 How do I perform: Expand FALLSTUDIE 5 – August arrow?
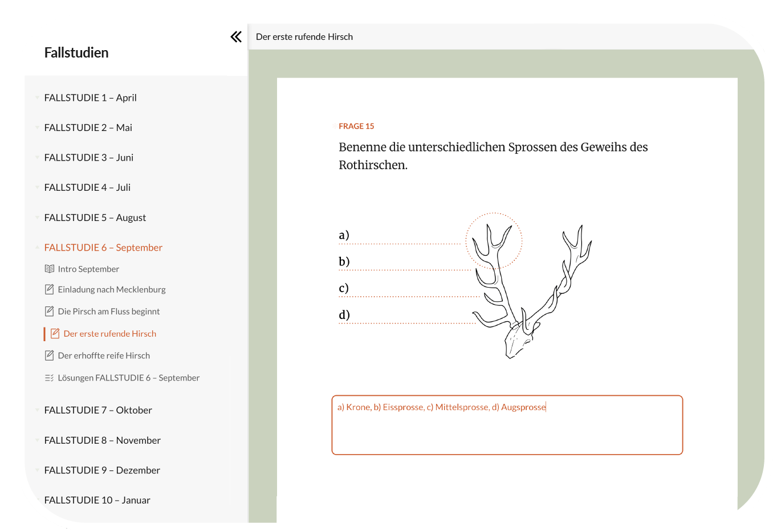[x=37, y=217]
